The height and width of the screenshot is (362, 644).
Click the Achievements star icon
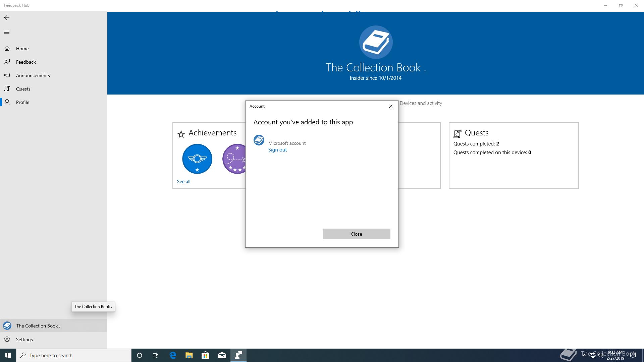[x=181, y=134]
